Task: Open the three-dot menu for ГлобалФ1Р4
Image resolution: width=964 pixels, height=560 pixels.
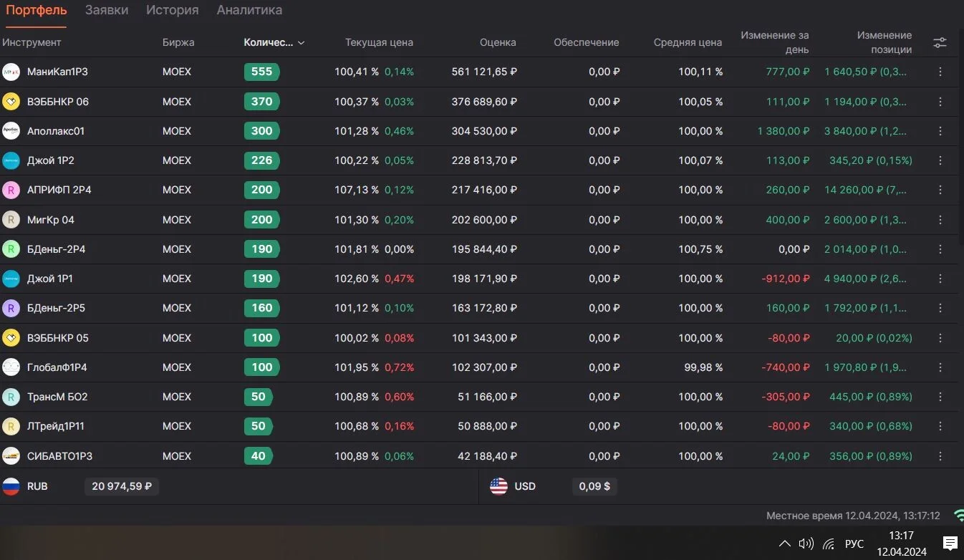Action: 940,367
